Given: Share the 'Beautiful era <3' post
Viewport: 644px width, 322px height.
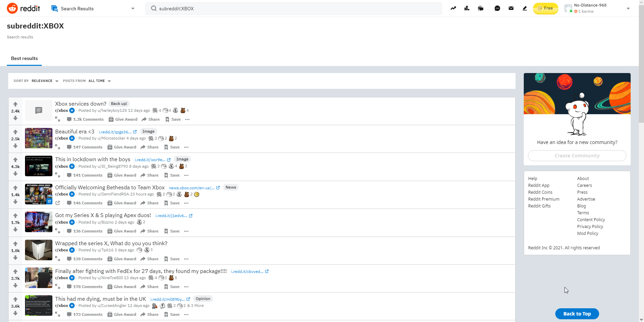Looking at the screenshot, I should (149, 147).
